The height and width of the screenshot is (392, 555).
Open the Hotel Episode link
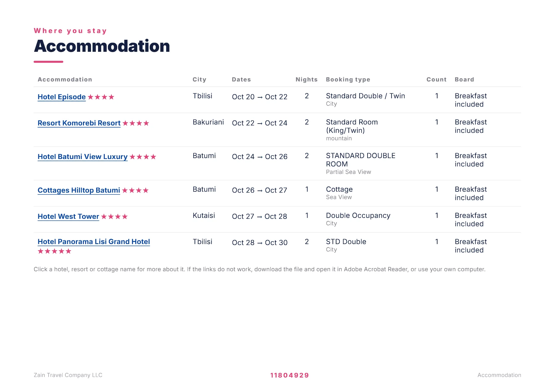click(62, 97)
